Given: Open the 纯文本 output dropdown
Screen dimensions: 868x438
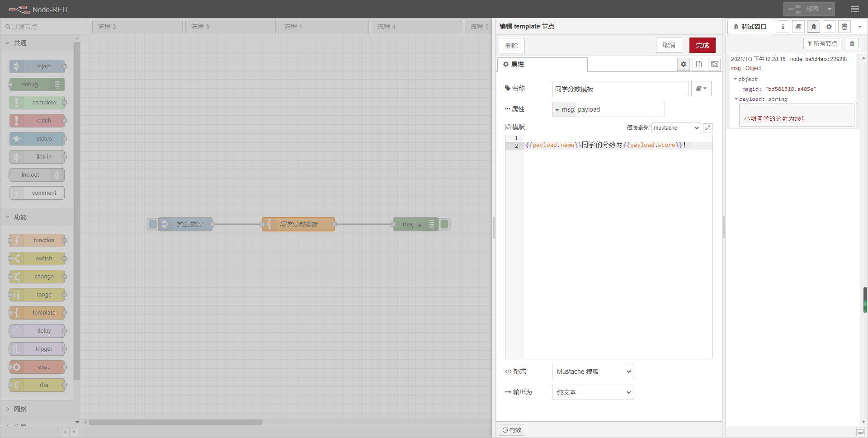Looking at the screenshot, I should (592, 392).
